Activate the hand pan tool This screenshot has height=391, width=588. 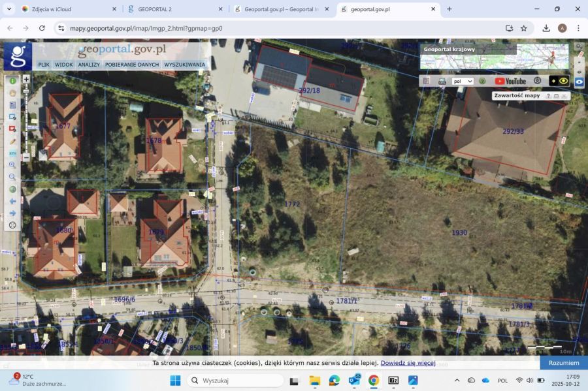pyautogui.click(x=12, y=93)
